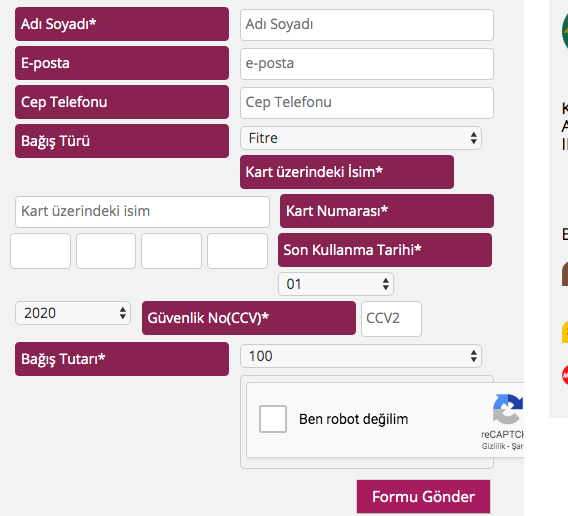Open the Bağış Türü Fitre dropdown

tap(361, 138)
